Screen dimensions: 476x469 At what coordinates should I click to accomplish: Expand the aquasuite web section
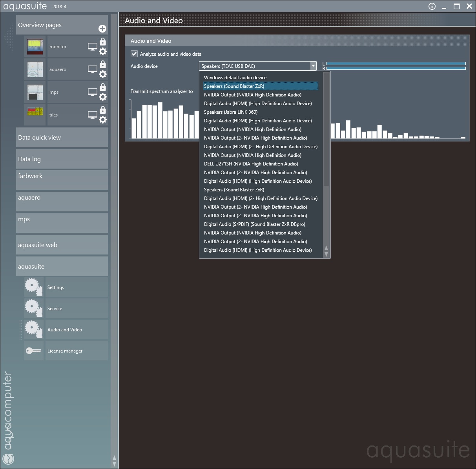(x=62, y=245)
